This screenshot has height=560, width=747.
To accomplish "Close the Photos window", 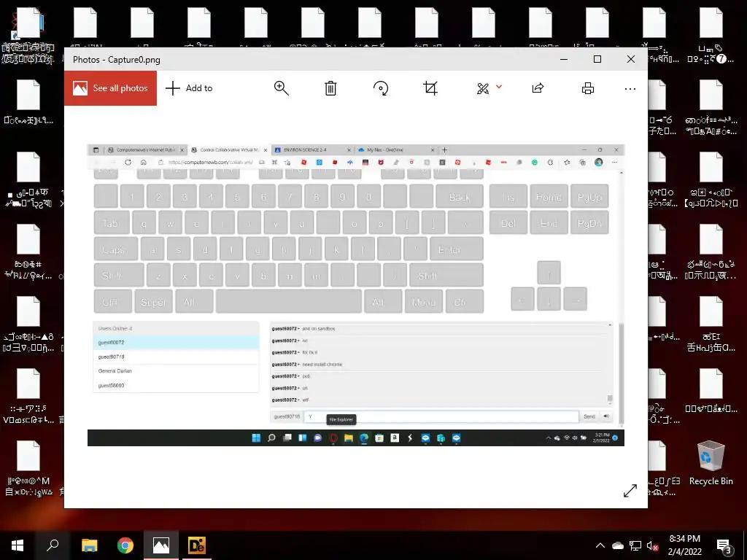I will click(631, 59).
